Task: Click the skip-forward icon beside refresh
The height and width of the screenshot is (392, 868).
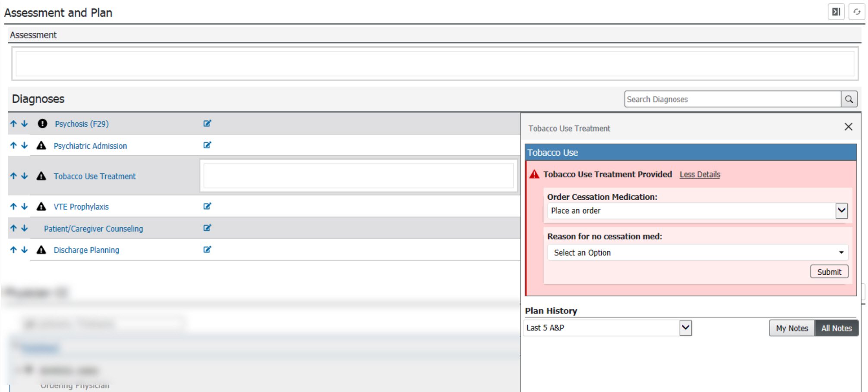Action: [x=836, y=12]
